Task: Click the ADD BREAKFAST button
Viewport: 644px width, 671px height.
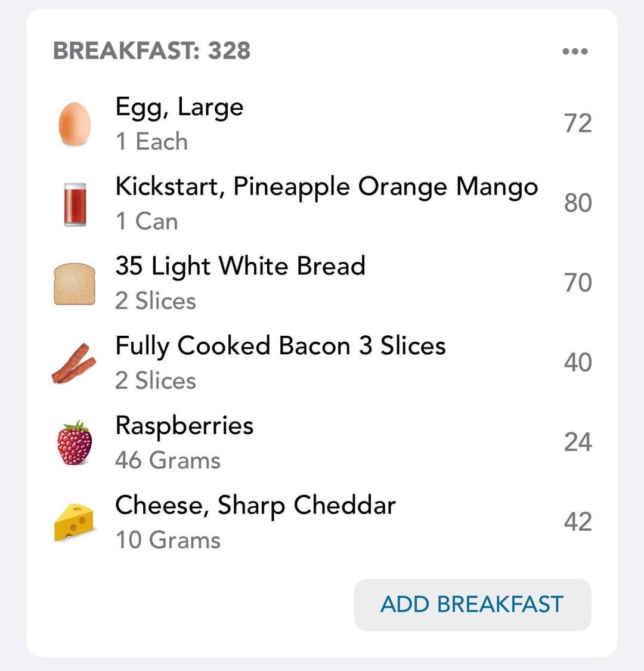Action: pos(472,605)
